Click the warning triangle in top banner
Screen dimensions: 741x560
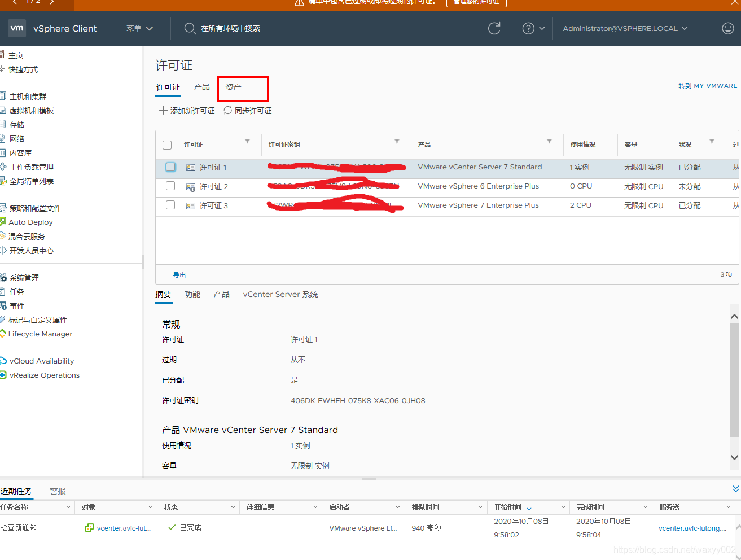300,2
